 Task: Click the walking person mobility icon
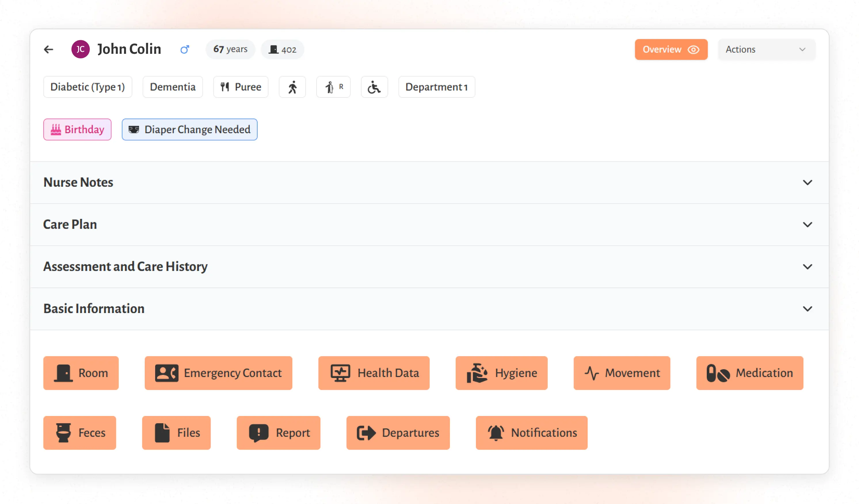click(292, 87)
